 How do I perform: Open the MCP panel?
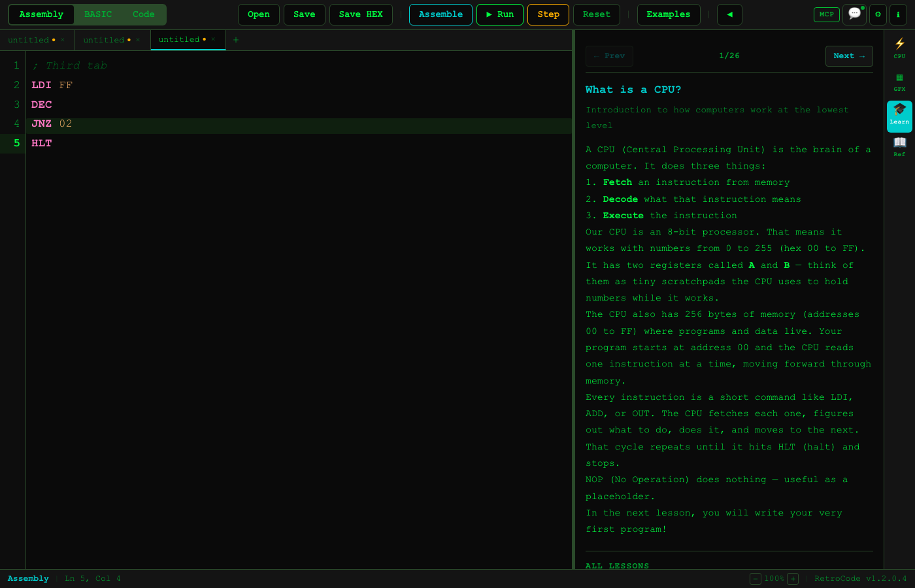pos(826,14)
